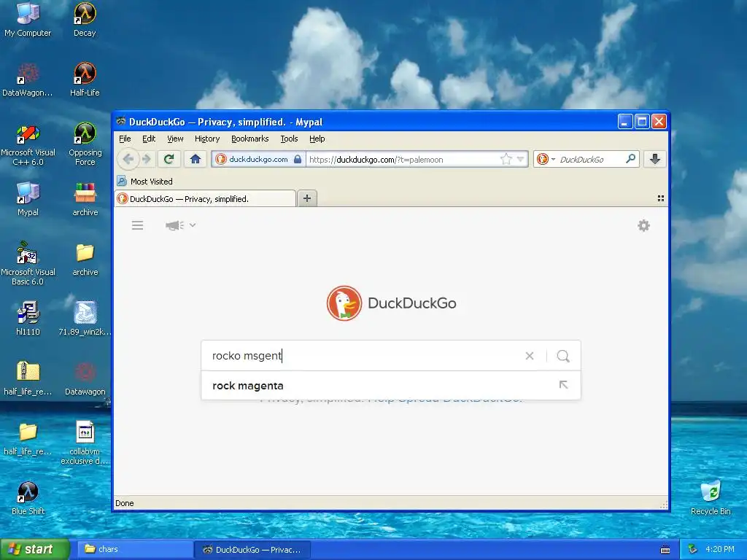Viewport: 747px width, 560px height.
Task: Bookmark this page with the star icon
Action: pos(506,159)
